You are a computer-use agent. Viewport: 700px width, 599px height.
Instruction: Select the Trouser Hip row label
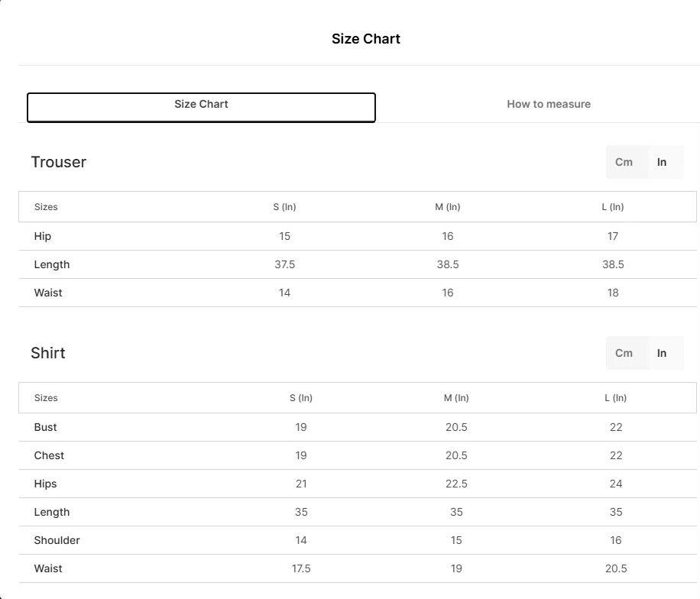point(42,236)
